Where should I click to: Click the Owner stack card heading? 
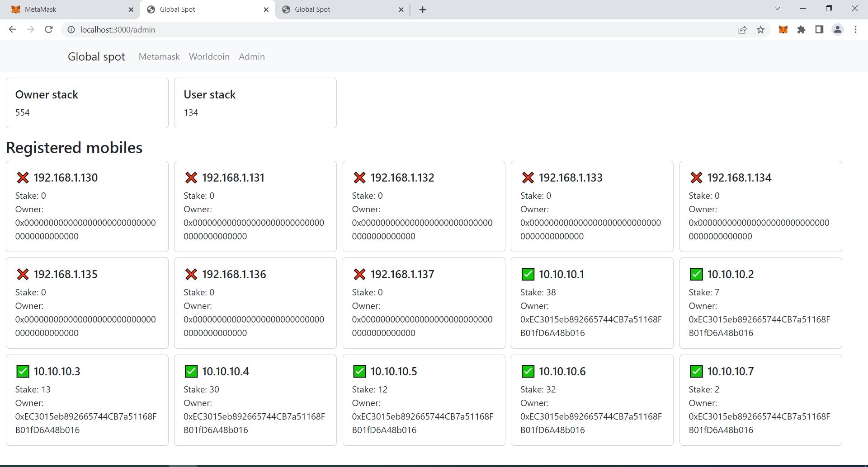click(47, 94)
